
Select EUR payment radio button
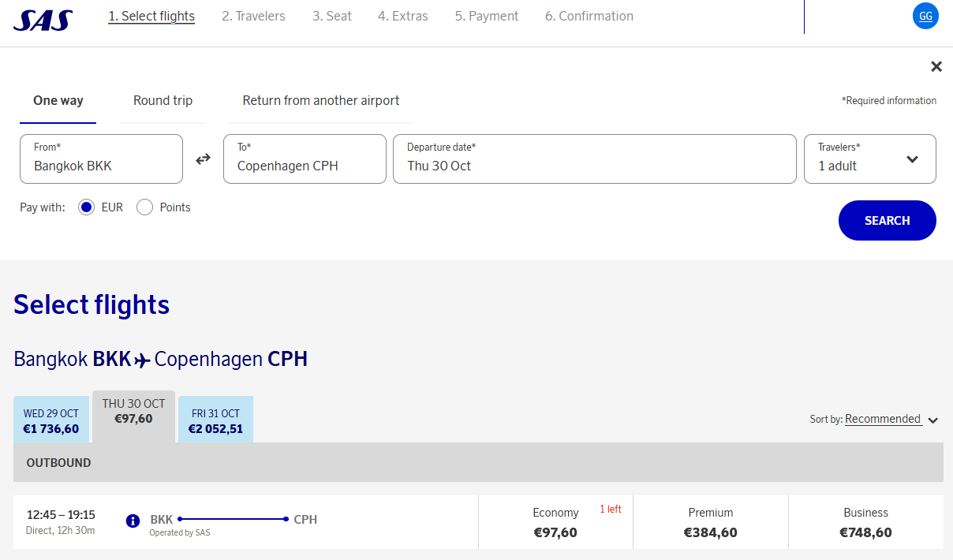[x=87, y=207]
